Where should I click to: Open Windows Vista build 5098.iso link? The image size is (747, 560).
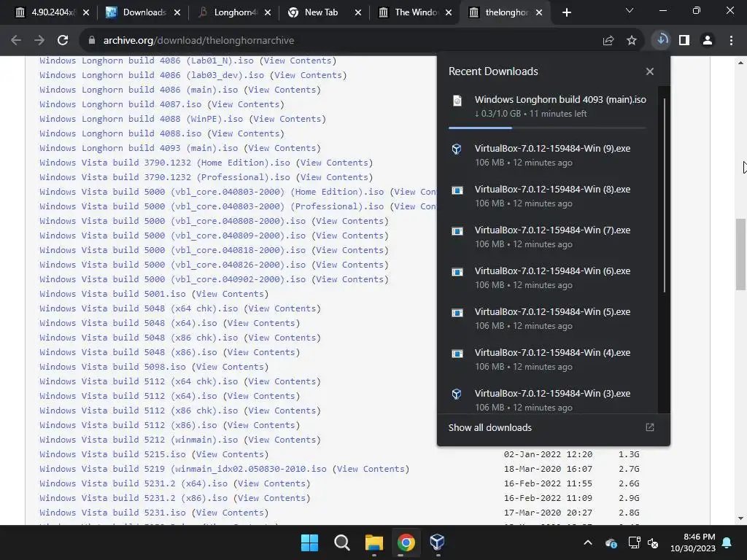112,367
